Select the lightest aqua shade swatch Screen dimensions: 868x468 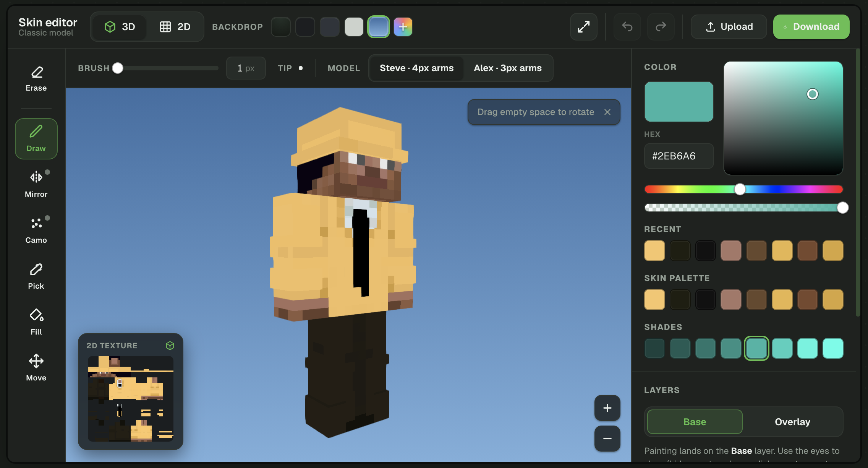coord(833,348)
